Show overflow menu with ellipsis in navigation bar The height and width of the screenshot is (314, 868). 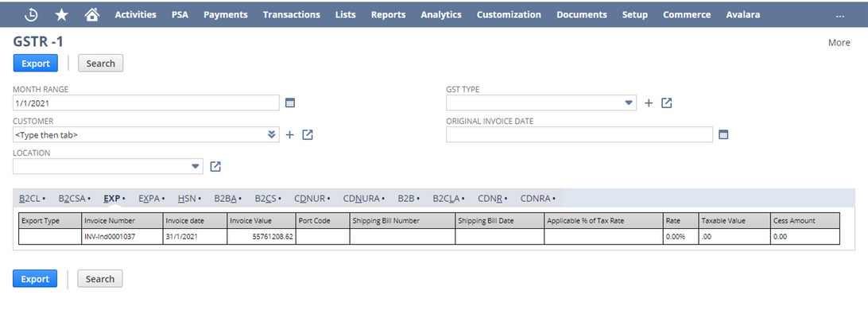tap(839, 16)
